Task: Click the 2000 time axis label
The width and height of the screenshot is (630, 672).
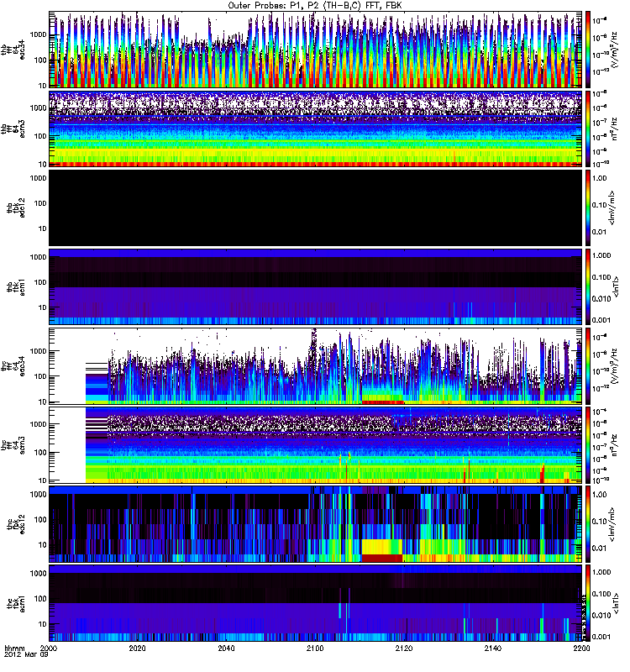Action: 50,649
